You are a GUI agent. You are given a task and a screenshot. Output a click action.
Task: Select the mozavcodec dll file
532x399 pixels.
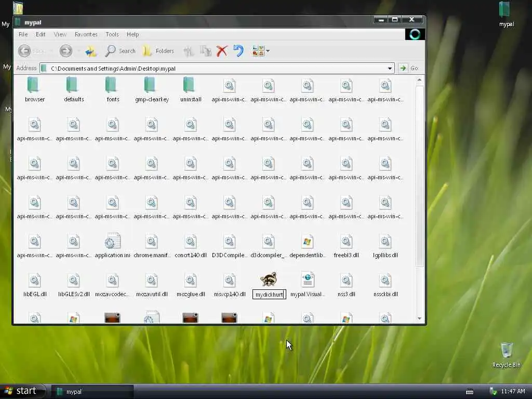[x=113, y=285]
